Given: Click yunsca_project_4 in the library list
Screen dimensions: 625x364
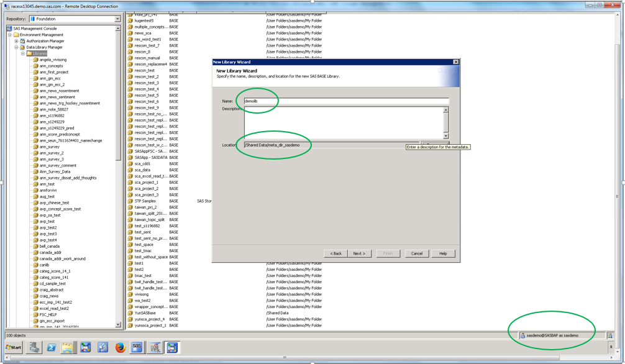Looking at the screenshot, I should [x=150, y=319].
